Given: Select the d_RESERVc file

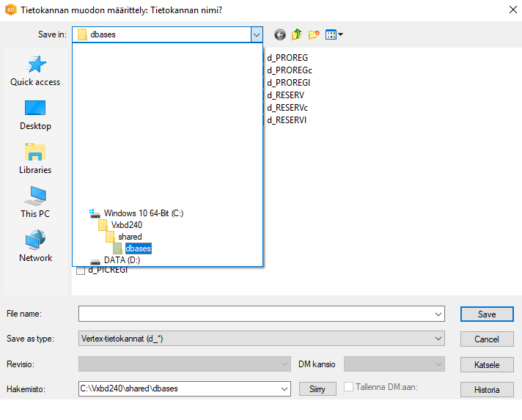Looking at the screenshot, I should click(x=287, y=108).
